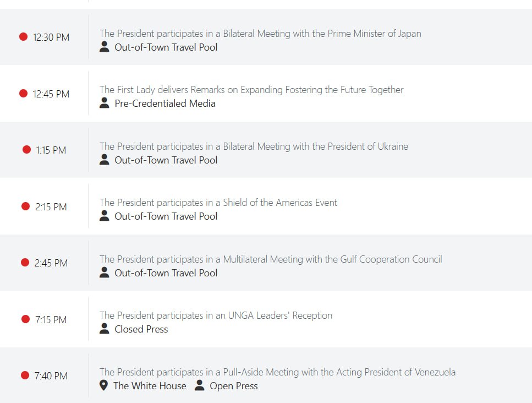Click the person icon beside Open Press
Viewport: 532px width, 403px height.
(x=200, y=385)
